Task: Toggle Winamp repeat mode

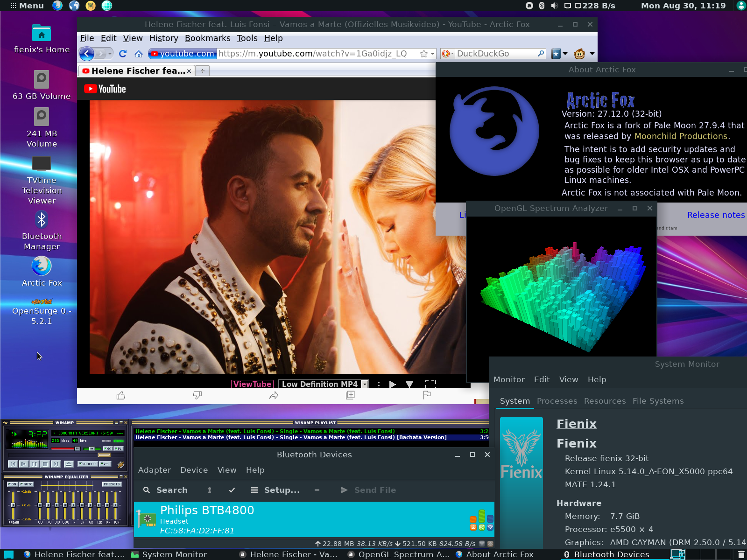Action: [x=105, y=464]
